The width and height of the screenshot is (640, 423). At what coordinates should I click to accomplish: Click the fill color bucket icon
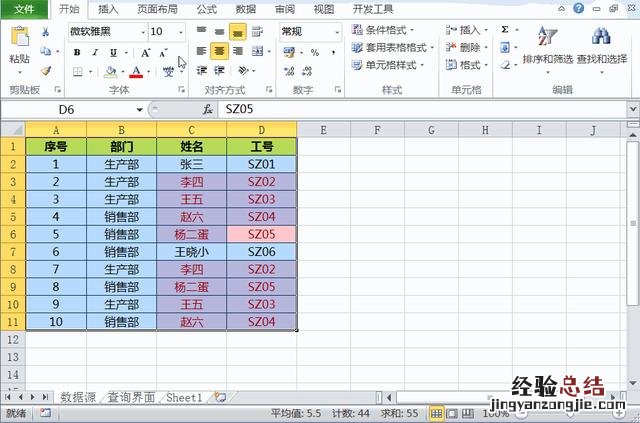click(110, 72)
